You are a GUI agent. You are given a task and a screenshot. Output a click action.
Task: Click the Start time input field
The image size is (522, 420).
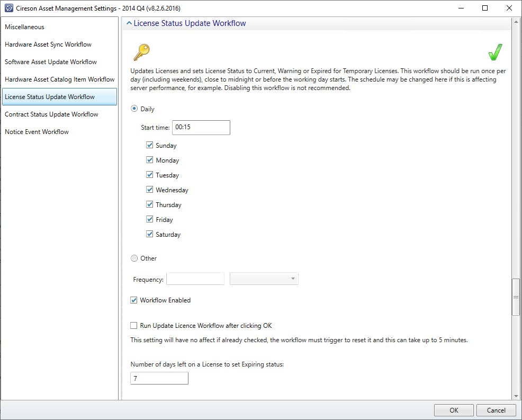coord(201,128)
